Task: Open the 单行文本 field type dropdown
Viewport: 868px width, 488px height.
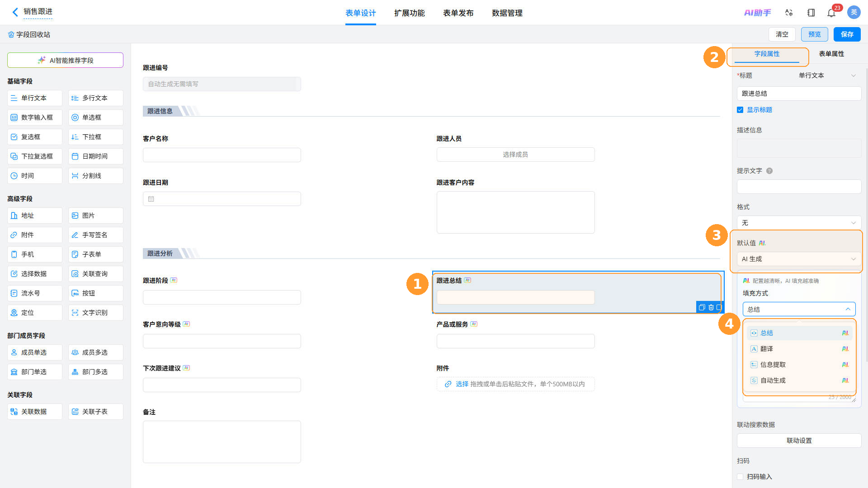Action: [x=827, y=75]
